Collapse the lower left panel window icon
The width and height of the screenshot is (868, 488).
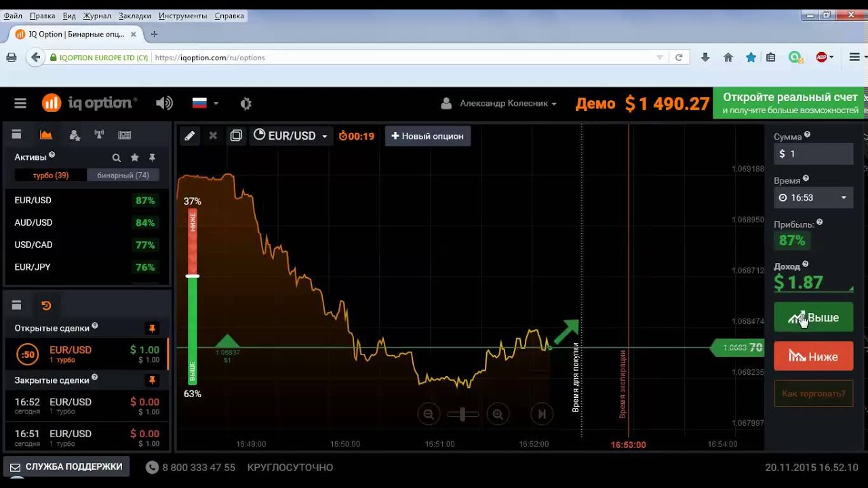click(x=17, y=305)
